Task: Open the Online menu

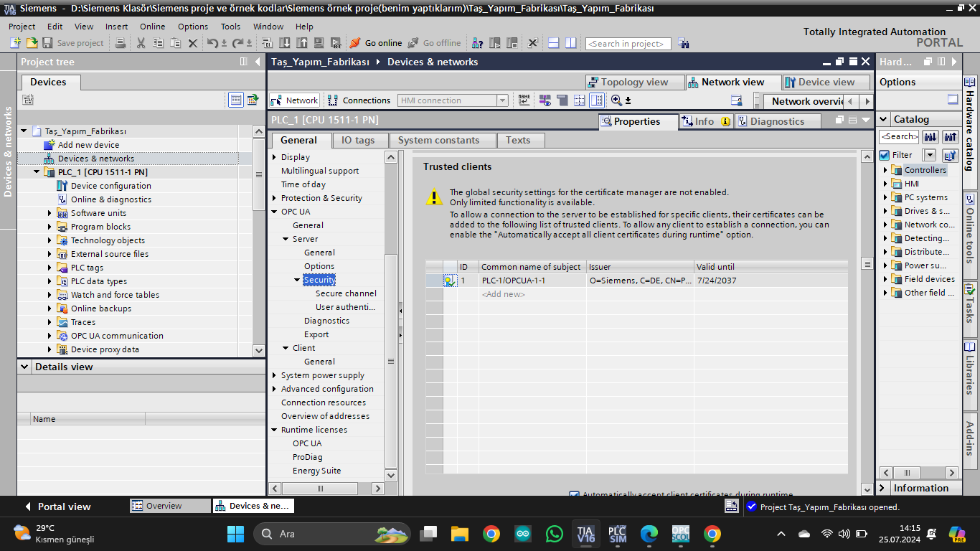Action: click(x=152, y=27)
